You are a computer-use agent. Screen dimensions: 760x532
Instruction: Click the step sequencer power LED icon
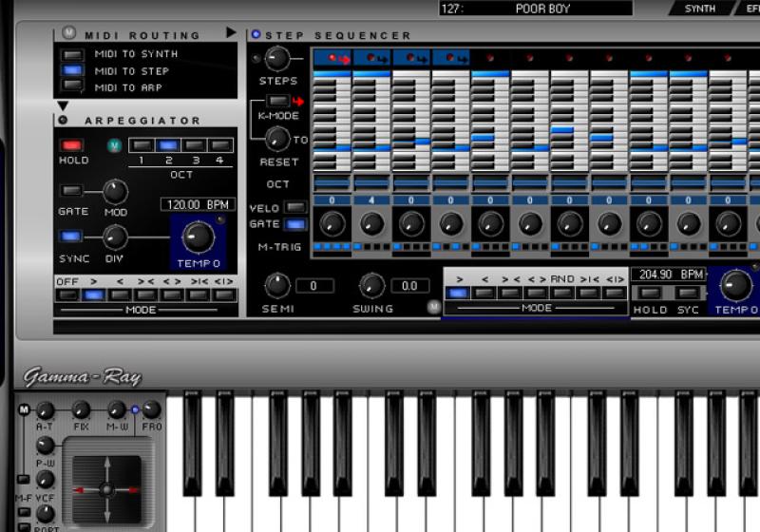pos(256,34)
